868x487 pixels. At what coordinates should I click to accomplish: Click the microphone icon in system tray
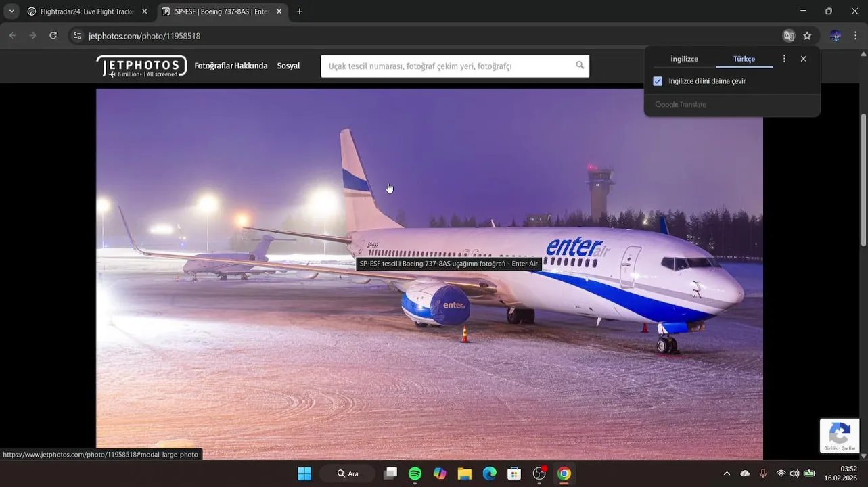tap(762, 473)
